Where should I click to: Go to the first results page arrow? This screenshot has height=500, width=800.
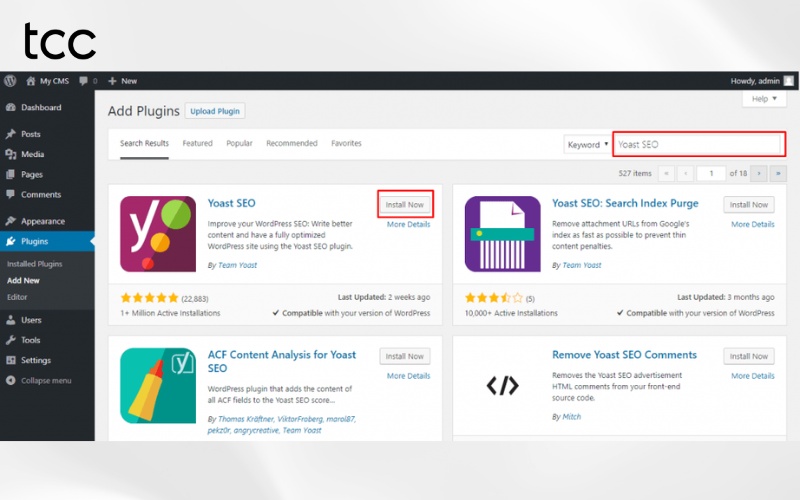coord(666,173)
